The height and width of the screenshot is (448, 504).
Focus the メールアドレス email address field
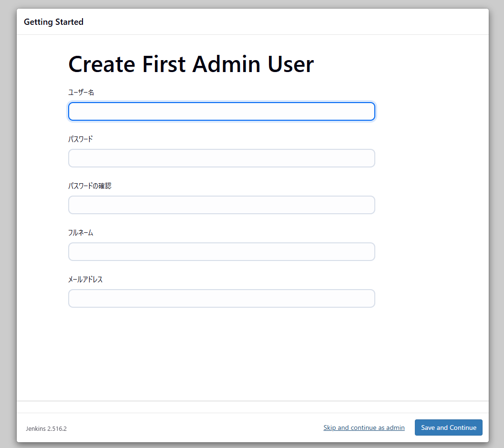tap(221, 299)
